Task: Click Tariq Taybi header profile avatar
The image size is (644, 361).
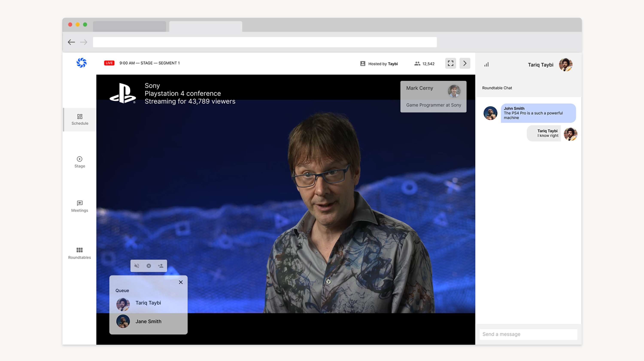Action: [565, 65]
